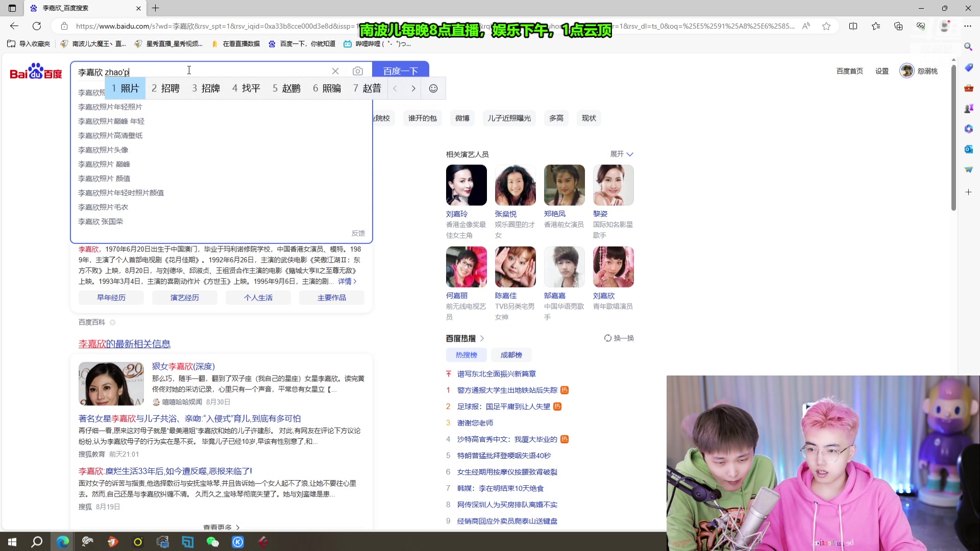Click the browser back arrow
Screen dimensions: 980x551
[14, 26]
